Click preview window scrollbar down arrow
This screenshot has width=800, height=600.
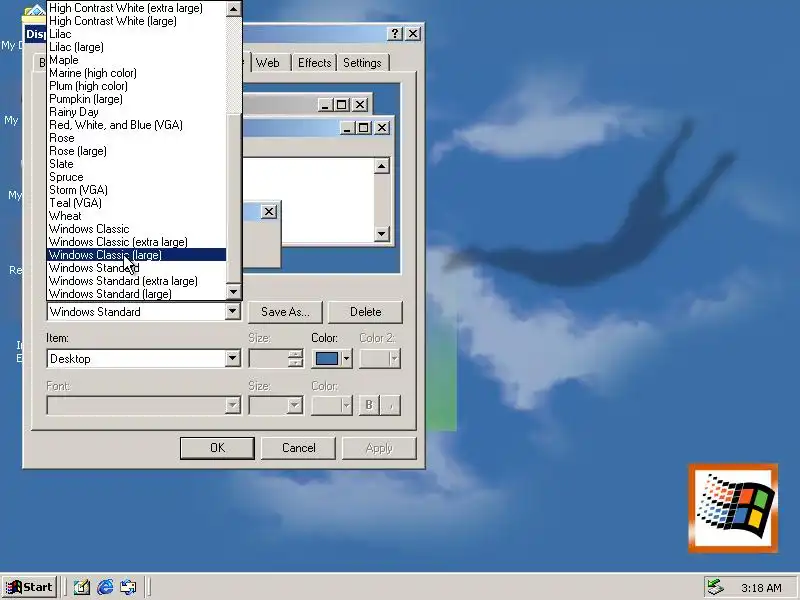[382, 234]
